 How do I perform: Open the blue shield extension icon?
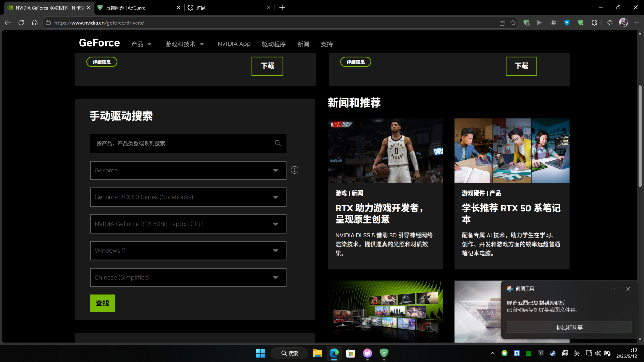(x=567, y=23)
